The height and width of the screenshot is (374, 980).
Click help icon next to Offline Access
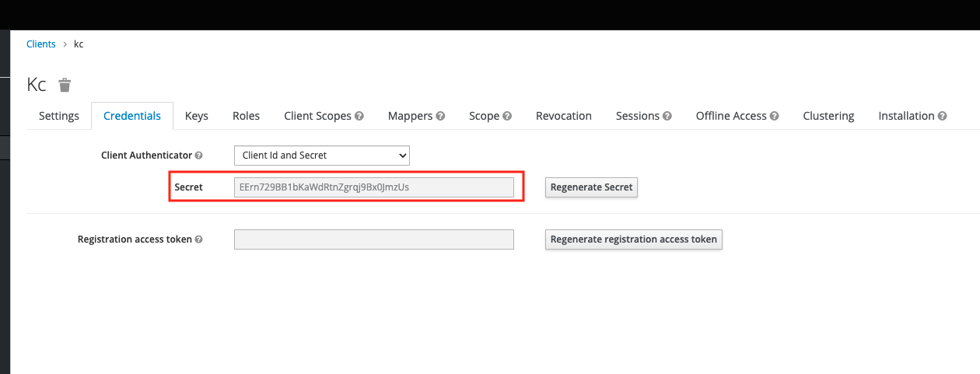click(774, 116)
